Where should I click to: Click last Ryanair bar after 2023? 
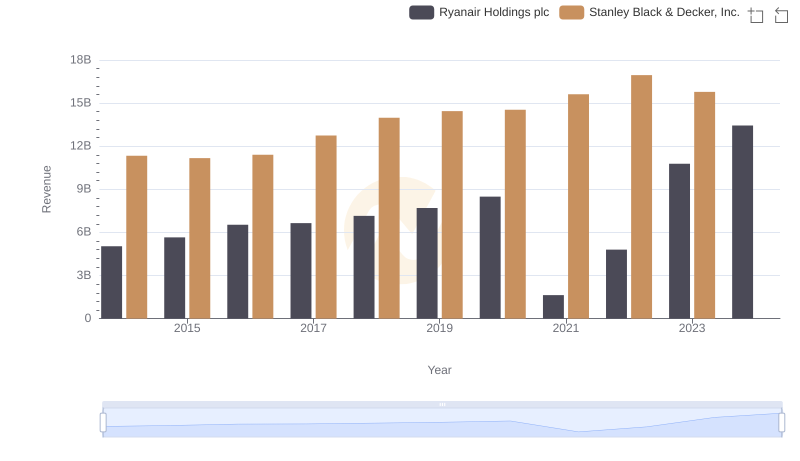742,222
